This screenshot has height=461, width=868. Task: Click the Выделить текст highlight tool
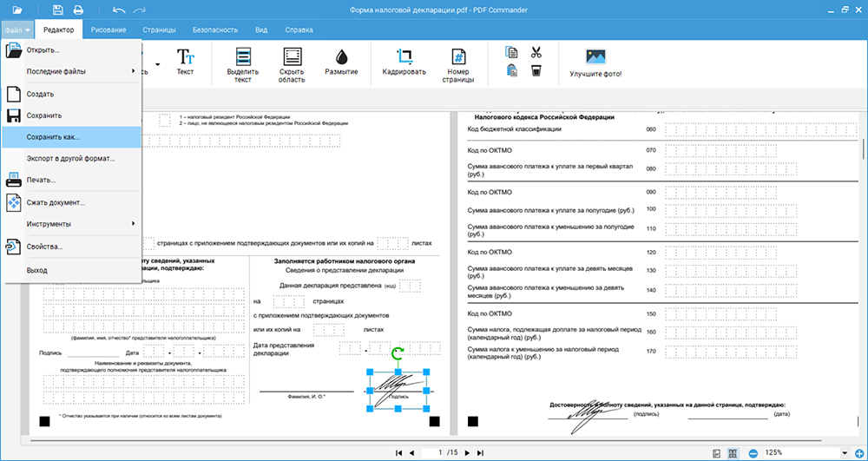pyautogui.click(x=242, y=64)
